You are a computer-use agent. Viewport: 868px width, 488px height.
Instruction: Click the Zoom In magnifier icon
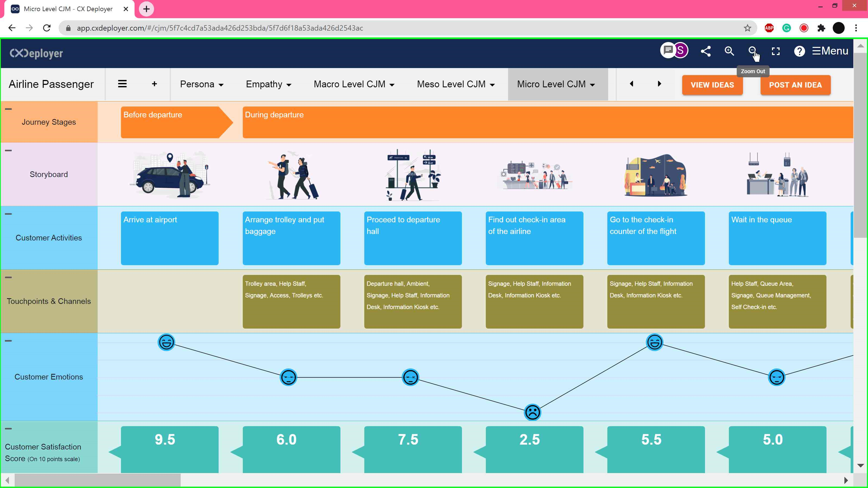[x=729, y=51]
